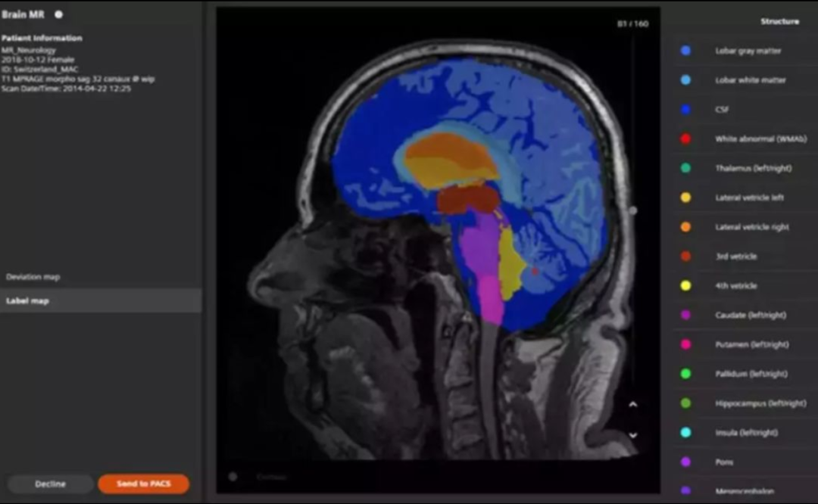Click the slice slider handle beside the scan
This screenshot has width=818, height=504.
(633, 210)
